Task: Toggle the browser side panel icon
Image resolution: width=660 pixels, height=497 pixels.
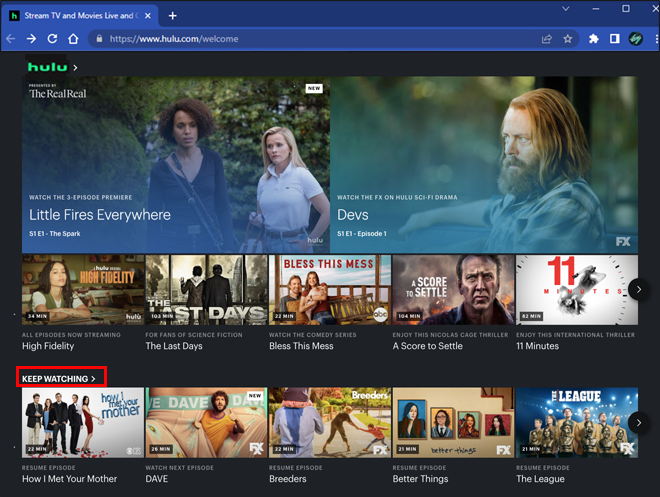Action: click(x=615, y=39)
